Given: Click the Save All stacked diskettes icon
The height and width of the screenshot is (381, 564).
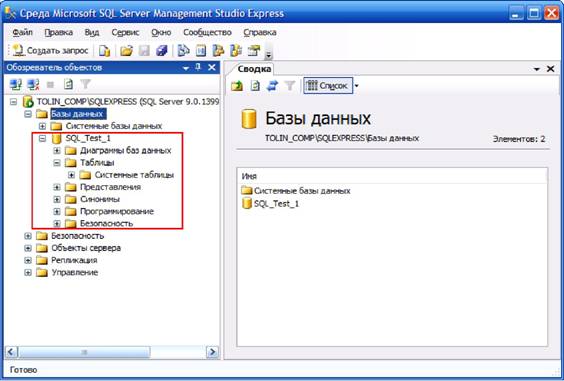Looking at the screenshot, I should 162,51.
